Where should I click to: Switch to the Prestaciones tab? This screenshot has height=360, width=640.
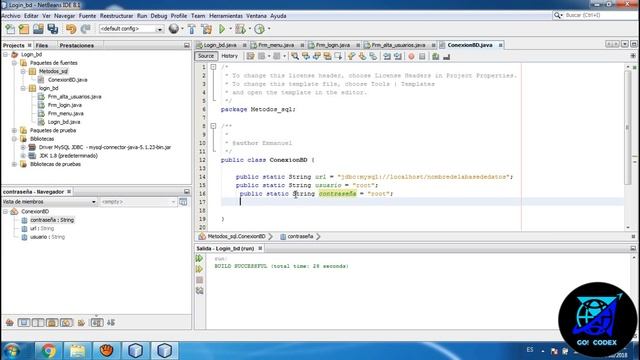77,45
